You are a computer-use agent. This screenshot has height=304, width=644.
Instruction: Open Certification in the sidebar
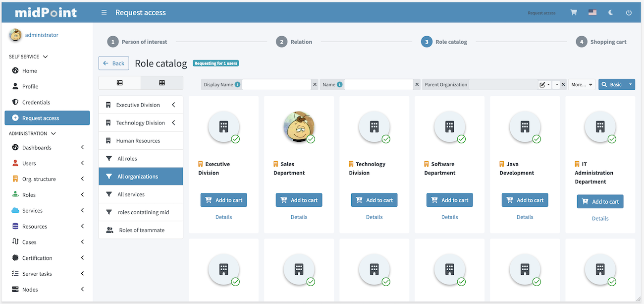click(x=37, y=258)
